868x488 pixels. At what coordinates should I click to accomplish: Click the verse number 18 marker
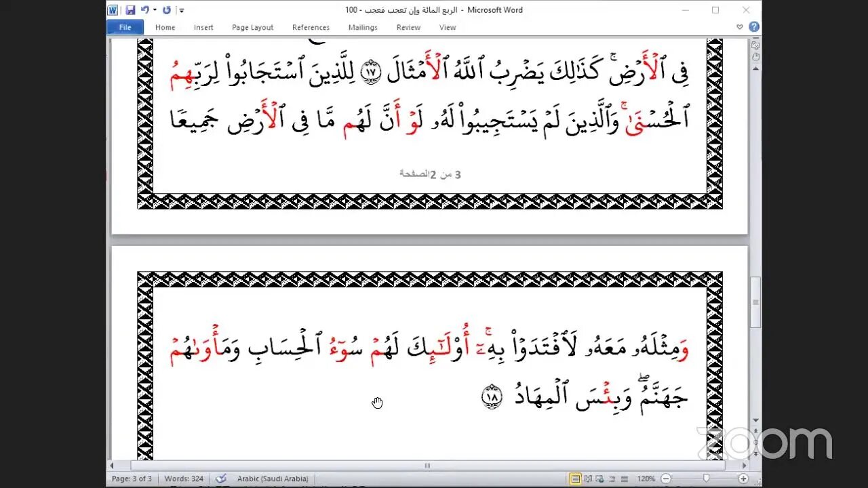[490, 397]
